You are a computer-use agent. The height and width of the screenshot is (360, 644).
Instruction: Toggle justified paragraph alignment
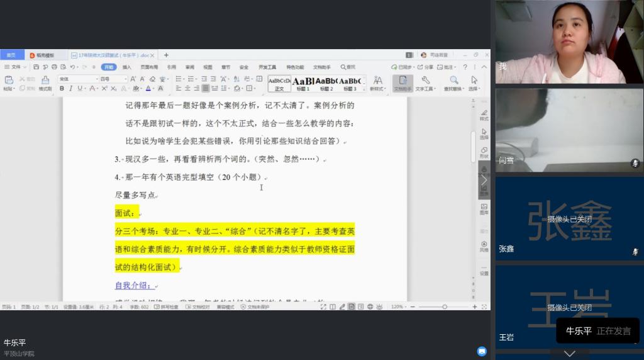pos(205,89)
